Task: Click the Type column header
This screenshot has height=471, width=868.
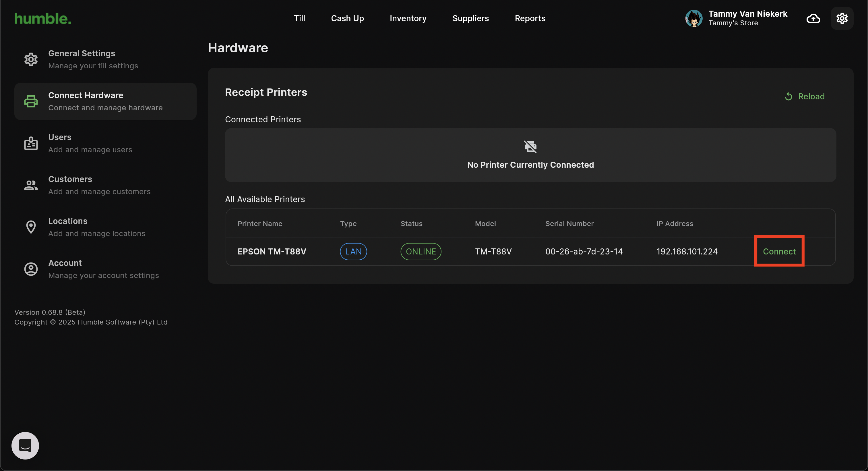Action: [348, 223]
